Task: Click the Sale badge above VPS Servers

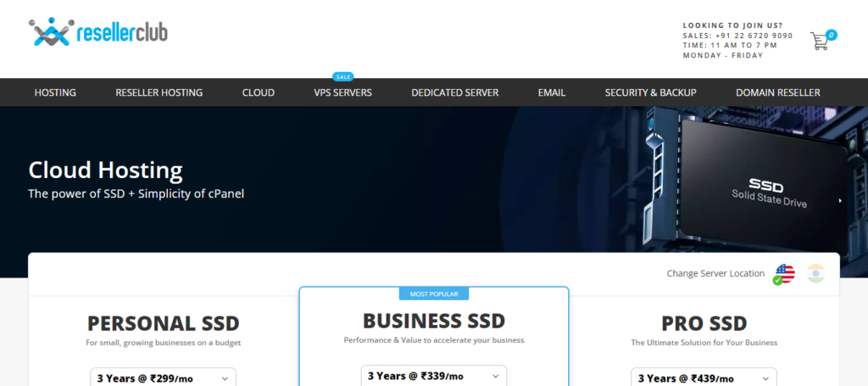Action: pyautogui.click(x=342, y=76)
